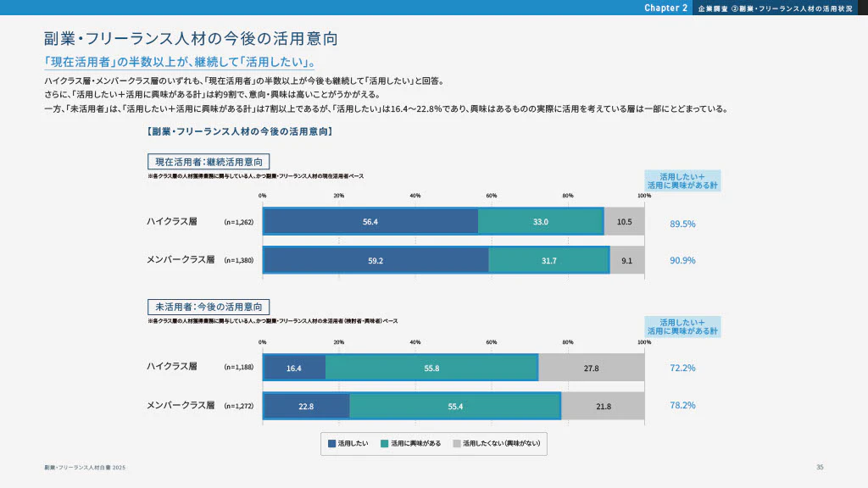Click the 27.8 gray bar segment

(592, 368)
